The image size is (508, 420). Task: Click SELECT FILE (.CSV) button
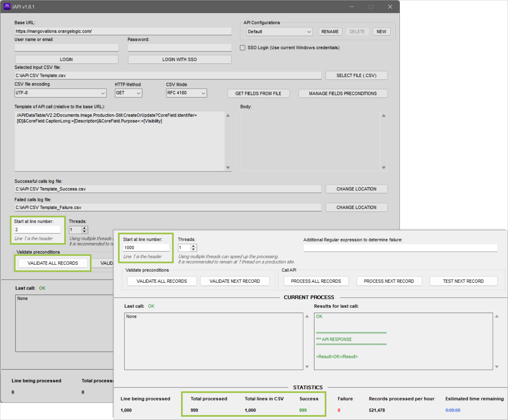pos(356,75)
